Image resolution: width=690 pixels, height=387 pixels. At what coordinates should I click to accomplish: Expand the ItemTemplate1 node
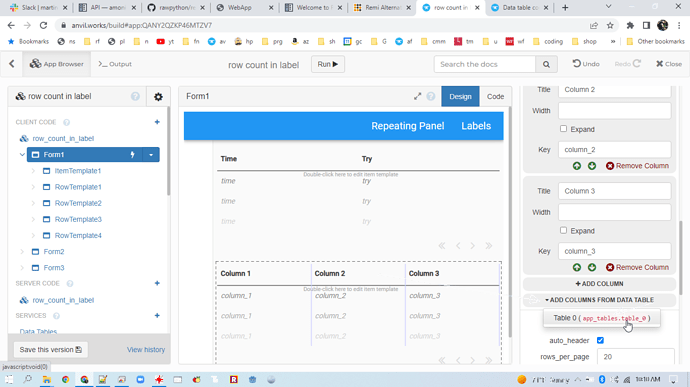[33, 171]
